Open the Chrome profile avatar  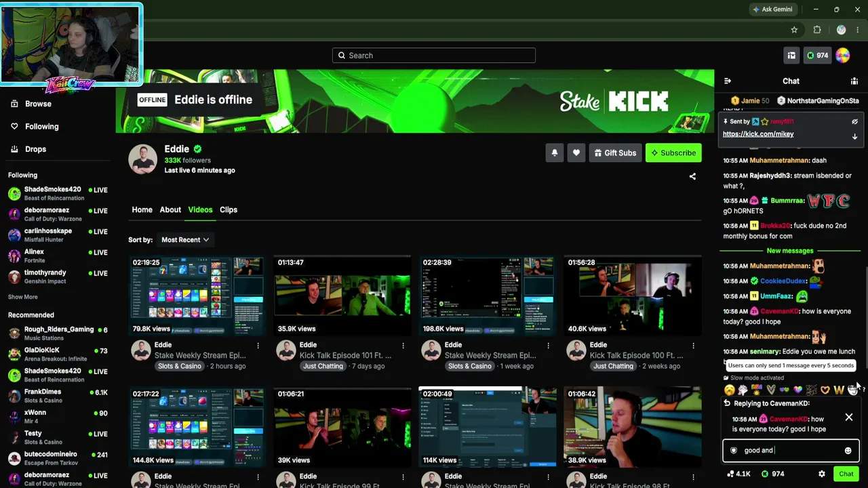pyautogui.click(x=842, y=30)
